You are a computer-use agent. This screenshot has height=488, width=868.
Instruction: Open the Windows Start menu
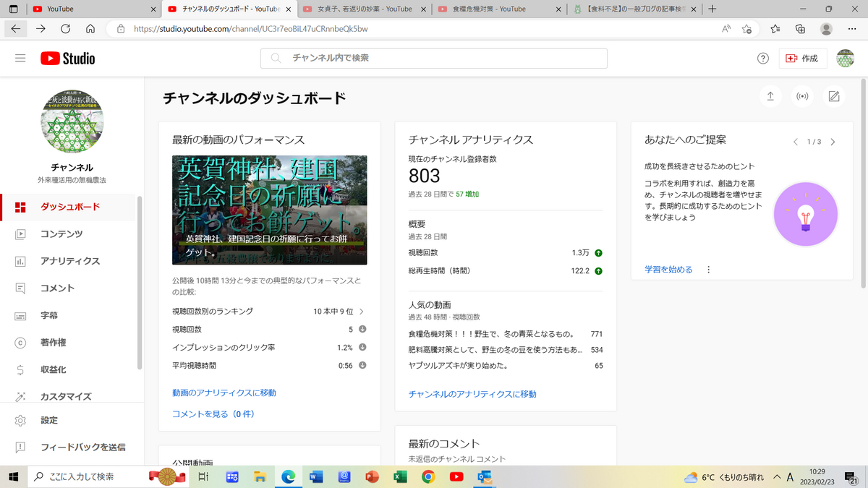click(13, 476)
